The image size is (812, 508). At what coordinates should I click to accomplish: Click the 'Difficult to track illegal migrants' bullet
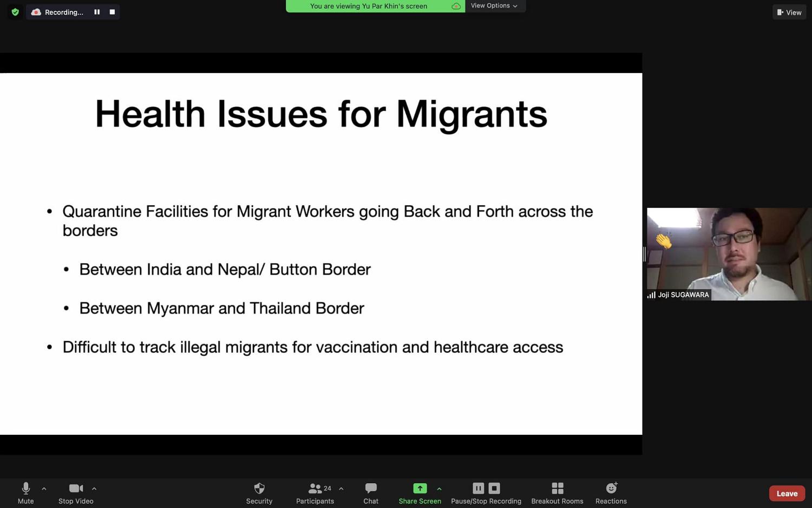coord(313,347)
